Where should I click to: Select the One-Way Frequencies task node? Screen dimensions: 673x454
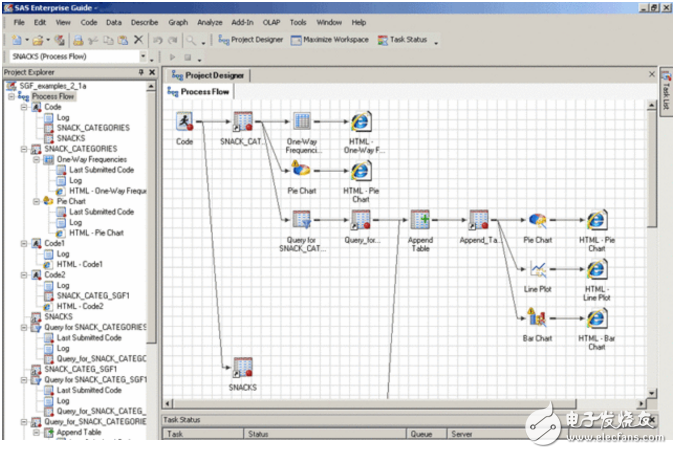point(301,122)
